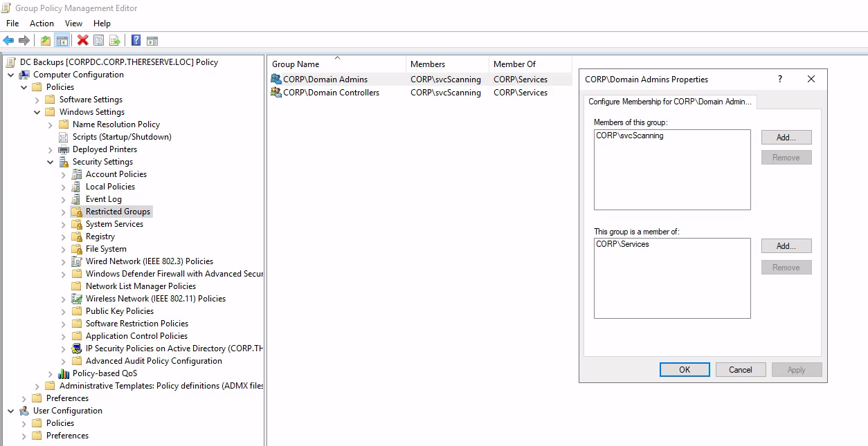Collapse the Security Settings node
The image size is (868, 446).
tap(51, 162)
